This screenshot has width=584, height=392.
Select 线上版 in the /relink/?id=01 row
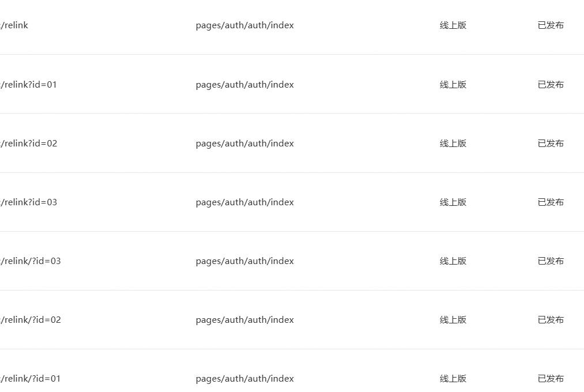pos(453,379)
